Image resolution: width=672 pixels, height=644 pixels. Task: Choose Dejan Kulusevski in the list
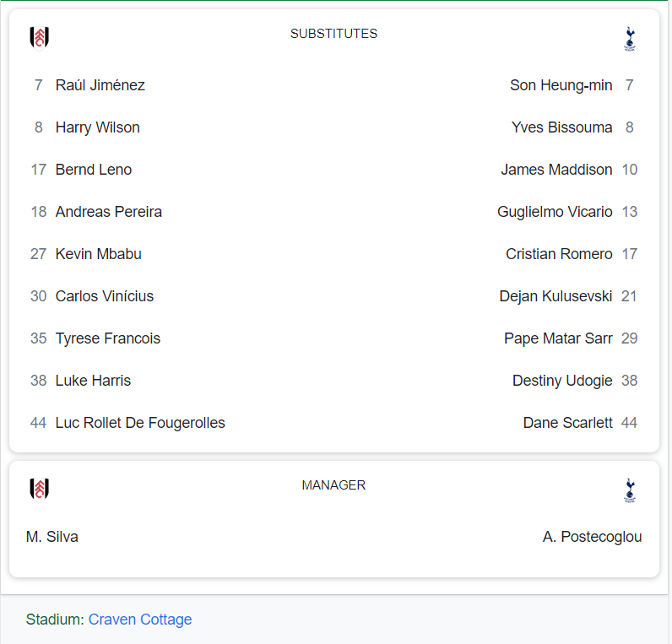coord(555,296)
